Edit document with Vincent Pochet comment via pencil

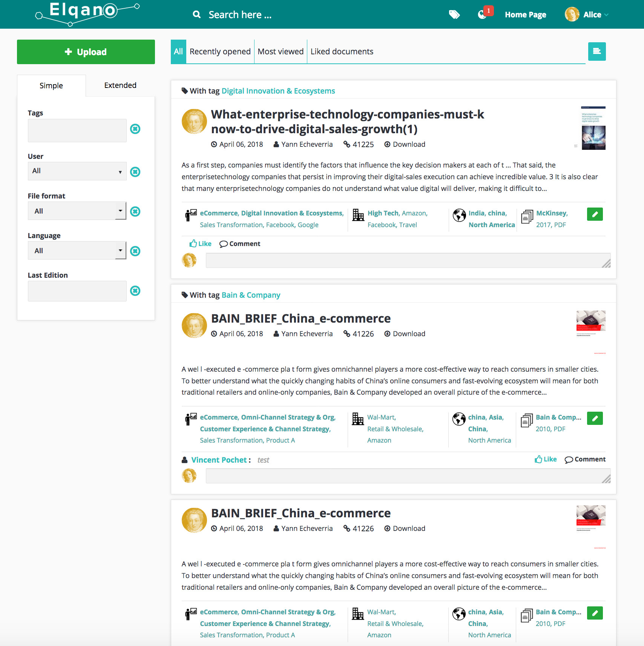pos(595,418)
